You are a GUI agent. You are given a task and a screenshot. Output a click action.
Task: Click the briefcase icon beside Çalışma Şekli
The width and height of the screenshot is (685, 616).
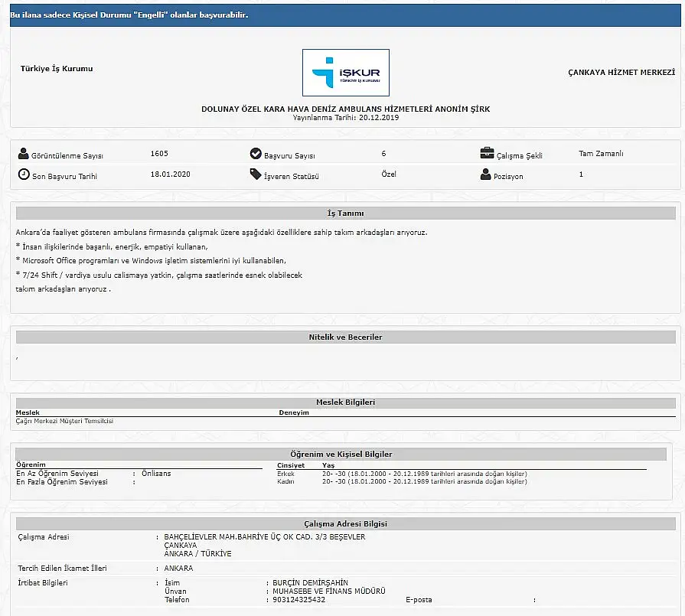pos(487,153)
